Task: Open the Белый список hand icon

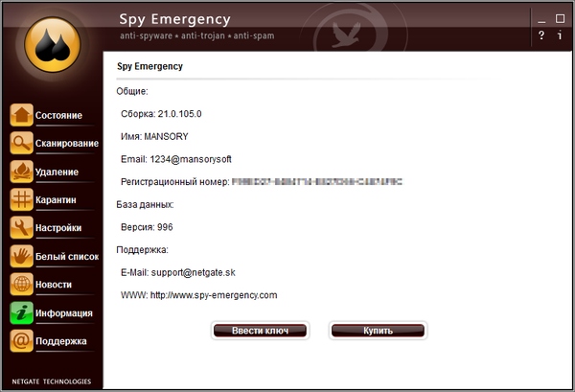Action: (21, 256)
